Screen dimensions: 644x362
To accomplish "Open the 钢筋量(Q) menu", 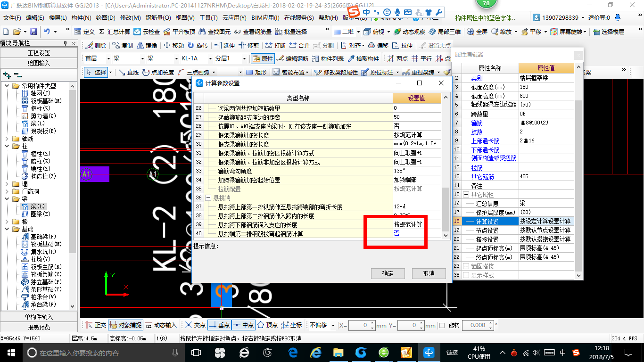I will pyautogui.click(x=158, y=18).
